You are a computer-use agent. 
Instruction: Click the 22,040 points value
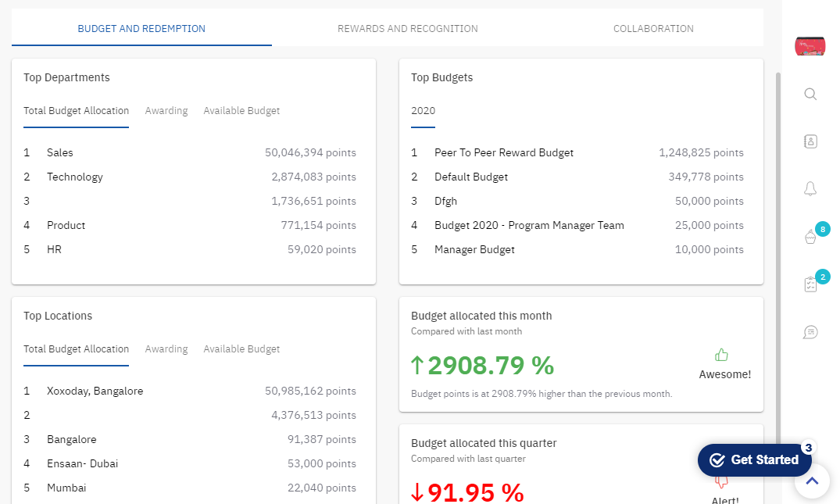[322, 488]
